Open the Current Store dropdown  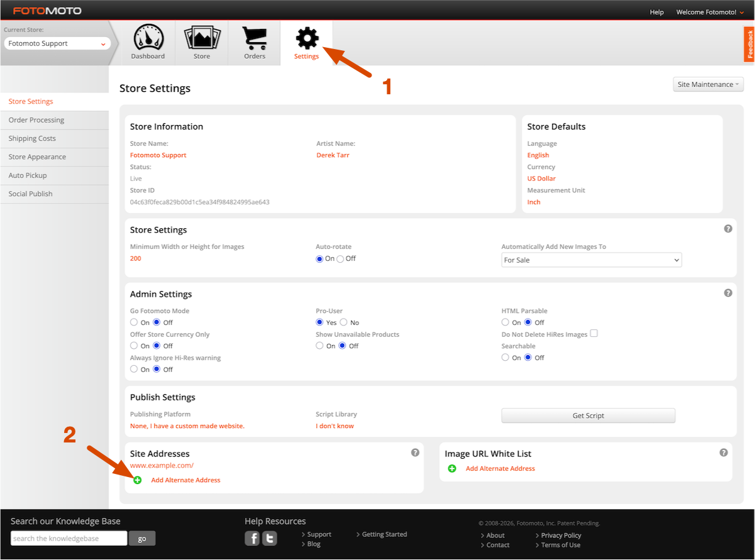coord(57,43)
